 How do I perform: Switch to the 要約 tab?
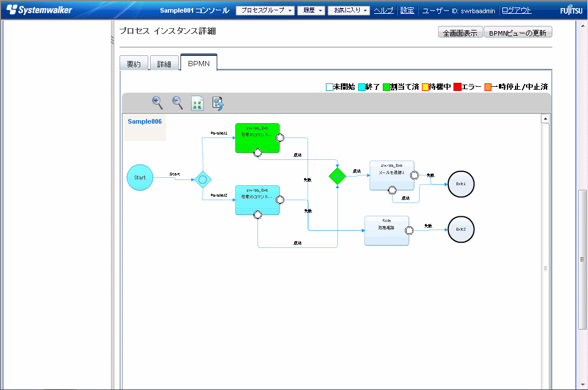[134, 63]
